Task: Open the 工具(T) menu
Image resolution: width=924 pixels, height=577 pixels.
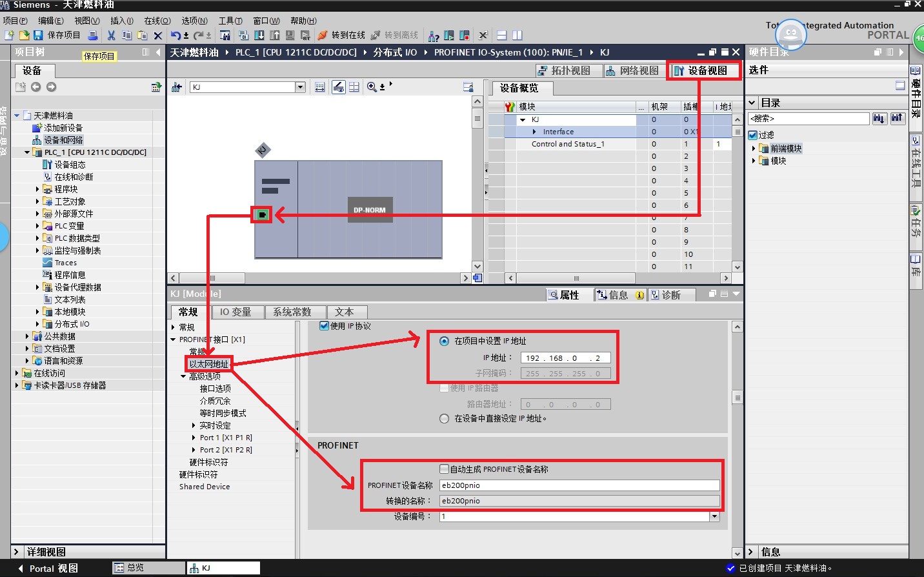Action: click(x=230, y=21)
